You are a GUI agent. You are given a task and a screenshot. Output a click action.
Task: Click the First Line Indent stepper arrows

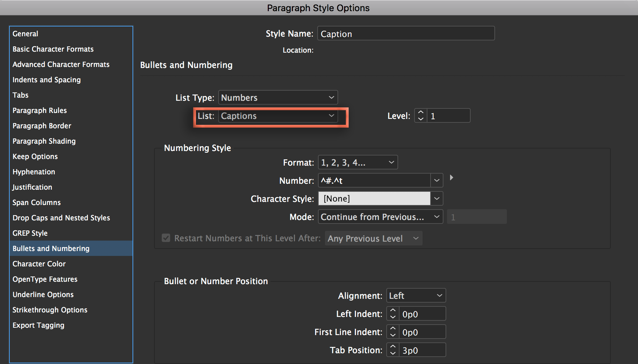[x=393, y=332]
